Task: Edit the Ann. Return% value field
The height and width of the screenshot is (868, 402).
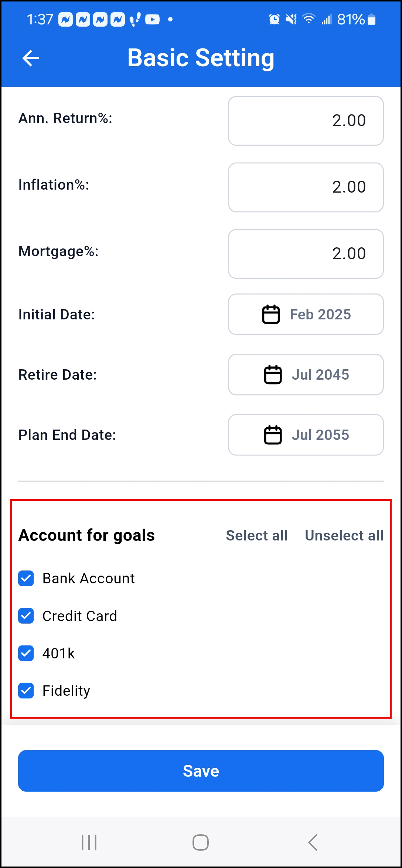Action: pos(306,121)
